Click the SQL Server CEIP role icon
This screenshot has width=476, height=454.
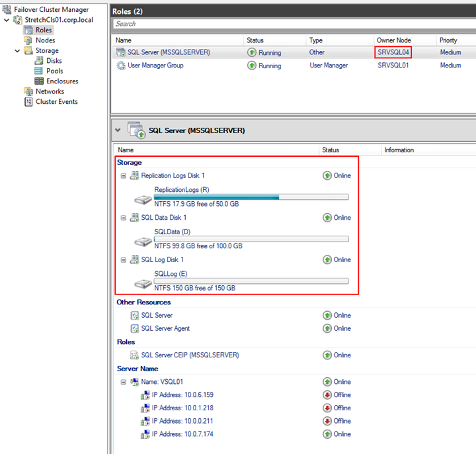(x=134, y=355)
